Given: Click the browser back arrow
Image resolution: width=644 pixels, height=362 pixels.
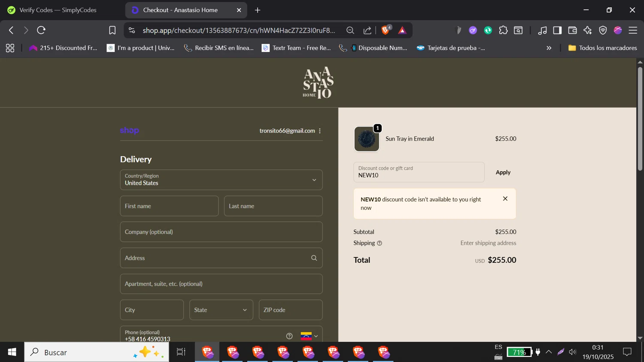Looking at the screenshot, I should (x=11, y=30).
